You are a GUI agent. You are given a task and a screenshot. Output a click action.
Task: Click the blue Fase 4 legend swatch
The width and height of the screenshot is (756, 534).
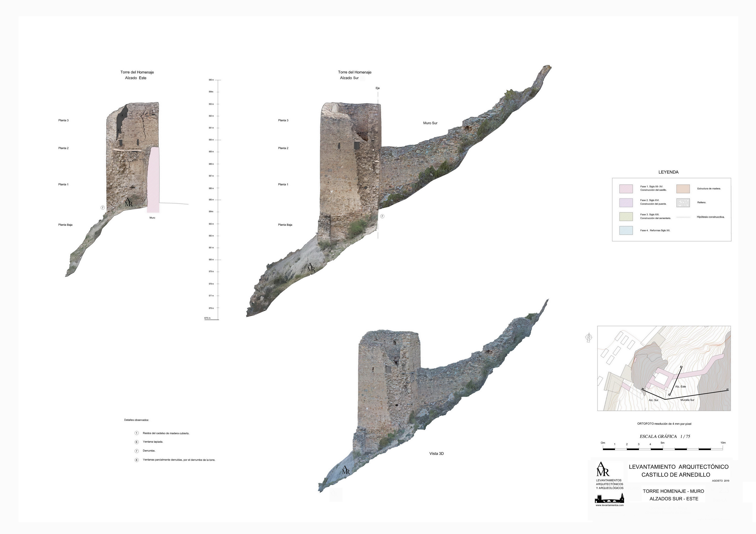point(626,230)
